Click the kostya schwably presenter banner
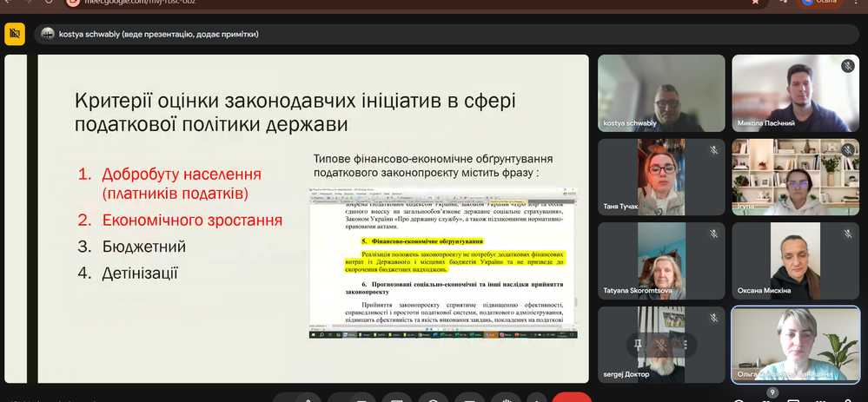 click(x=158, y=34)
